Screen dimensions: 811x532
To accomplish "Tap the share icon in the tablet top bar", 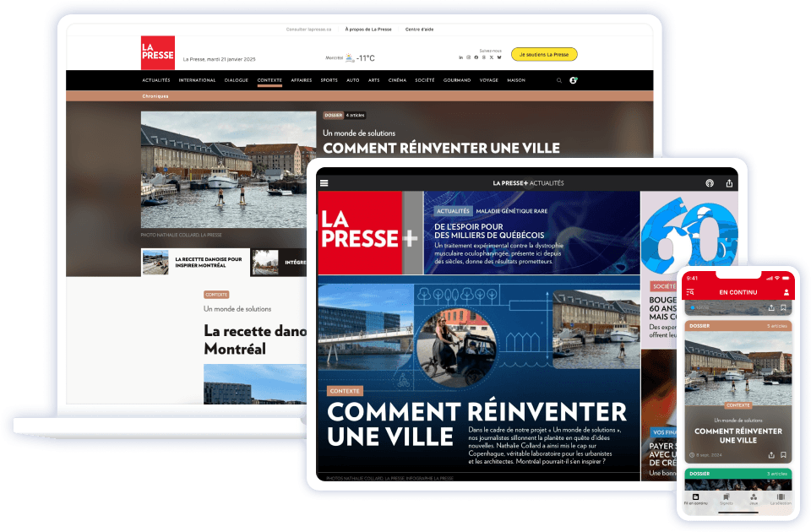I will 731,182.
